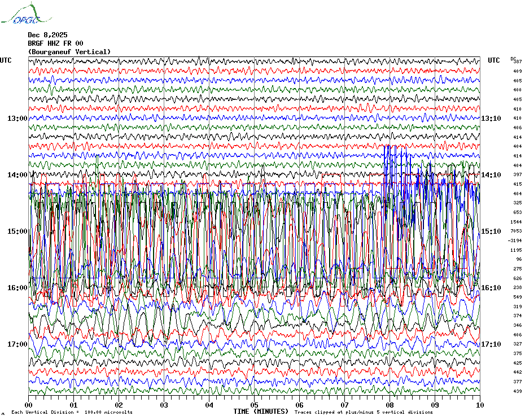Select the station code BRGF HHZ FR 00
This screenshot has height=420, width=525.
[55, 43]
